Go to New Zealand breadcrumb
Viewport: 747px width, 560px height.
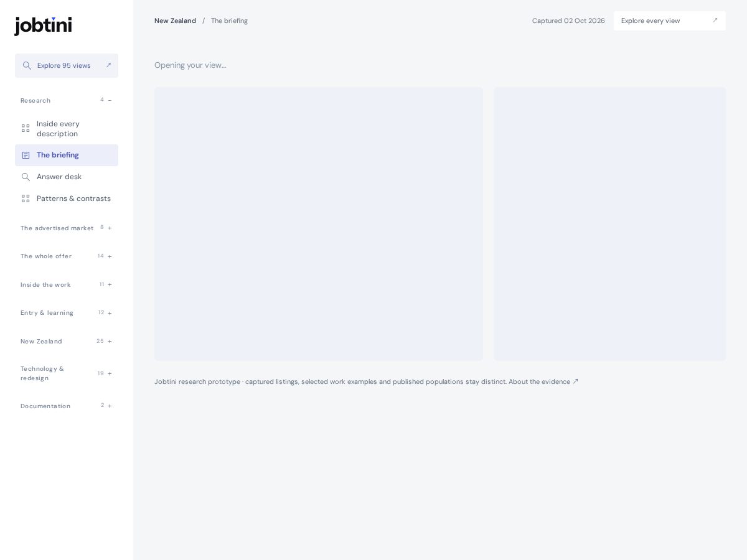pyautogui.click(x=175, y=21)
